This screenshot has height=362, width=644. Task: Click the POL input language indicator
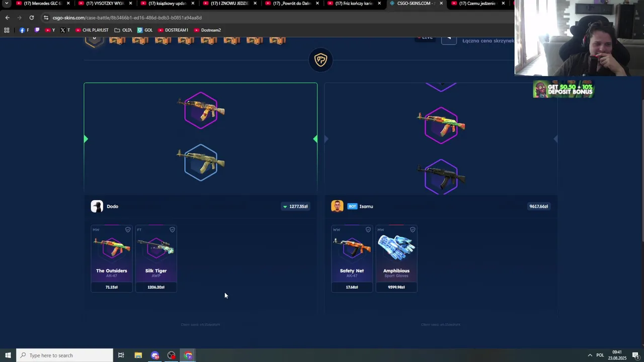600,355
